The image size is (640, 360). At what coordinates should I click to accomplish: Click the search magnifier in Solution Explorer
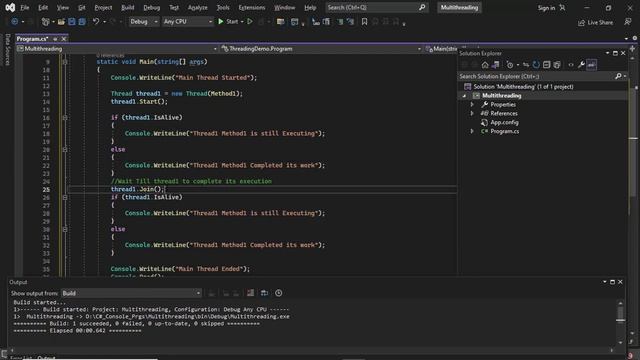(618, 76)
